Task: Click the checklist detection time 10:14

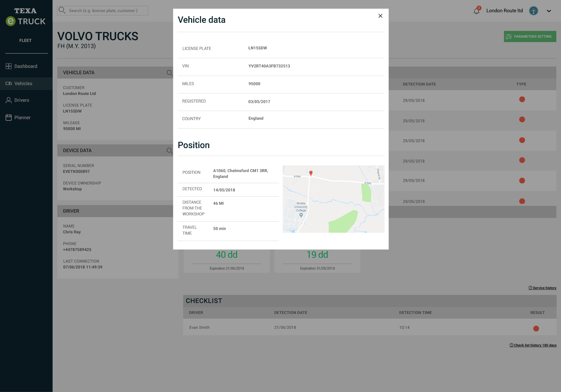Action: point(404,327)
